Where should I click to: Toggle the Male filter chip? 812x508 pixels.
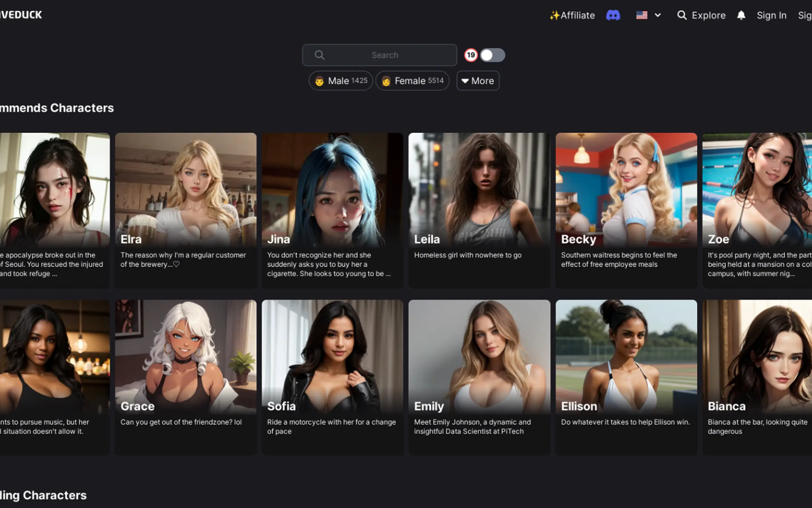(x=340, y=81)
